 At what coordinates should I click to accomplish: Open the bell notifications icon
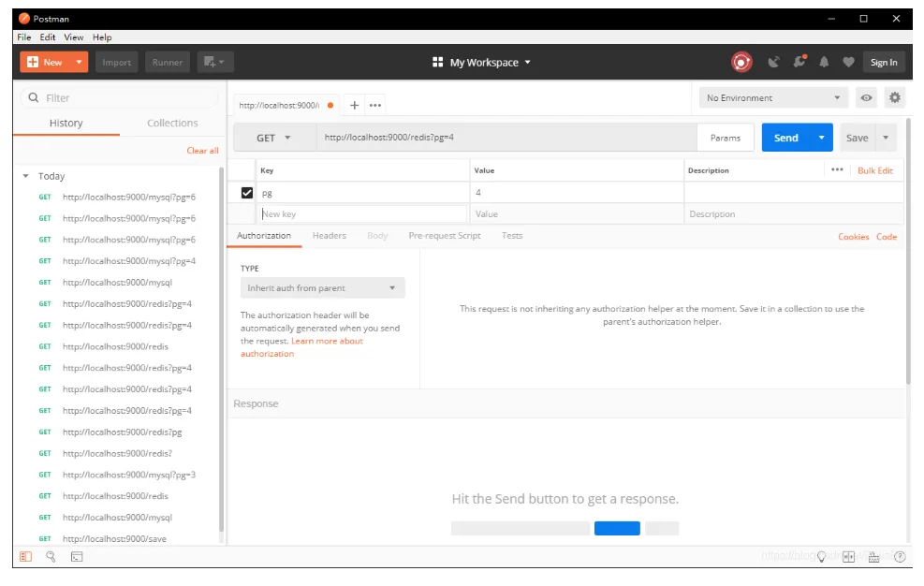click(x=824, y=62)
